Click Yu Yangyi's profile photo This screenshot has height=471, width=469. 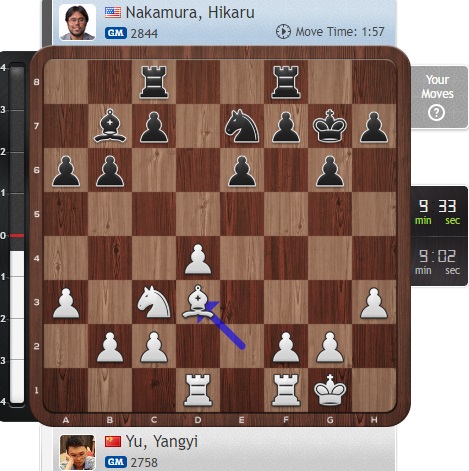[x=77, y=453]
